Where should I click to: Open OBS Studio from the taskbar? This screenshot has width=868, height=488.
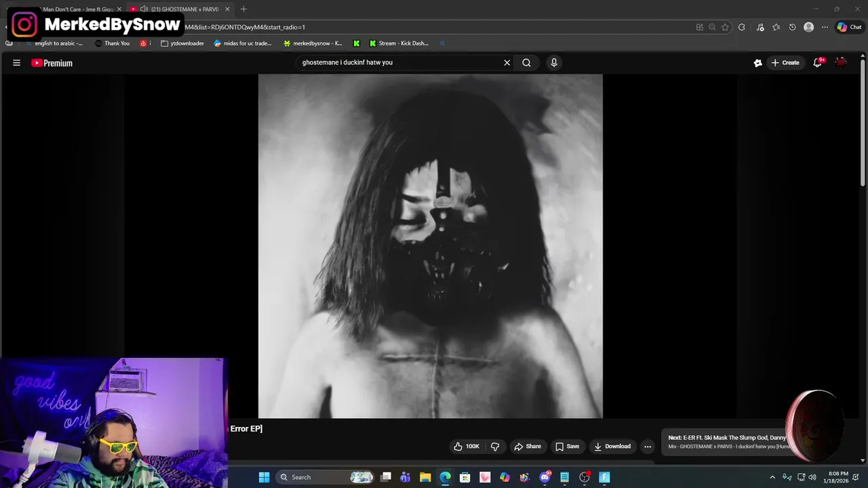(x=585, y=477)
